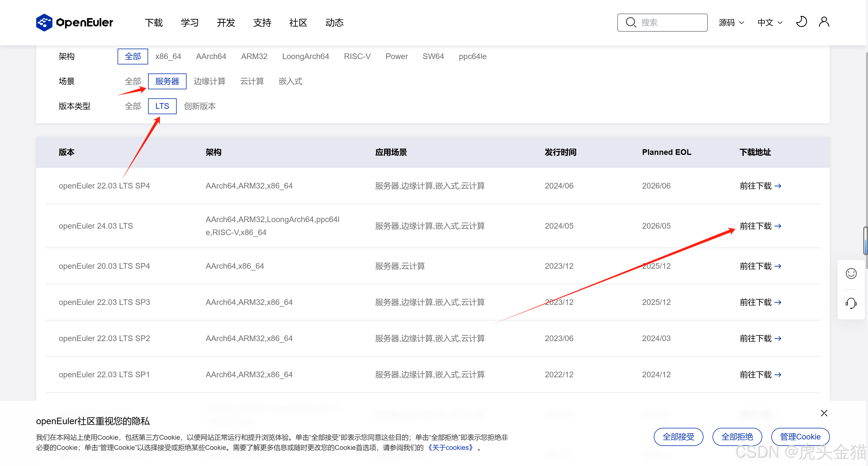Viewport: 868px width, 466px height.
Task: Select Power architecture filter
Action: [x=397, y=56]
